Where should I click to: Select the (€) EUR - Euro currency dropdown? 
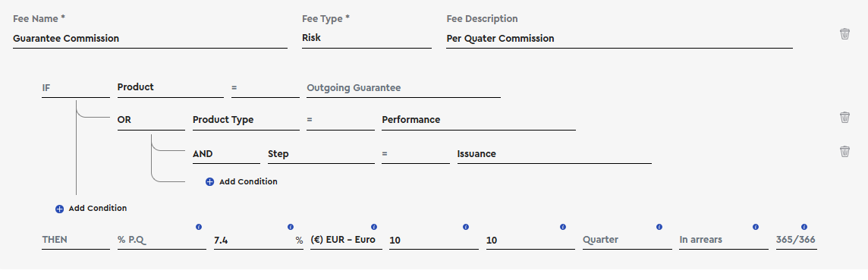(x=346, y=240)
